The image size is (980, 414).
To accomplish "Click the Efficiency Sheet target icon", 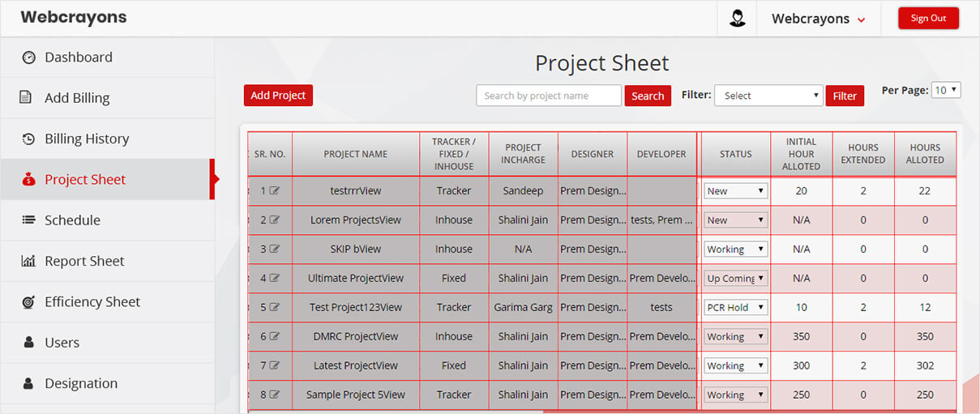I will pos(28,302).
